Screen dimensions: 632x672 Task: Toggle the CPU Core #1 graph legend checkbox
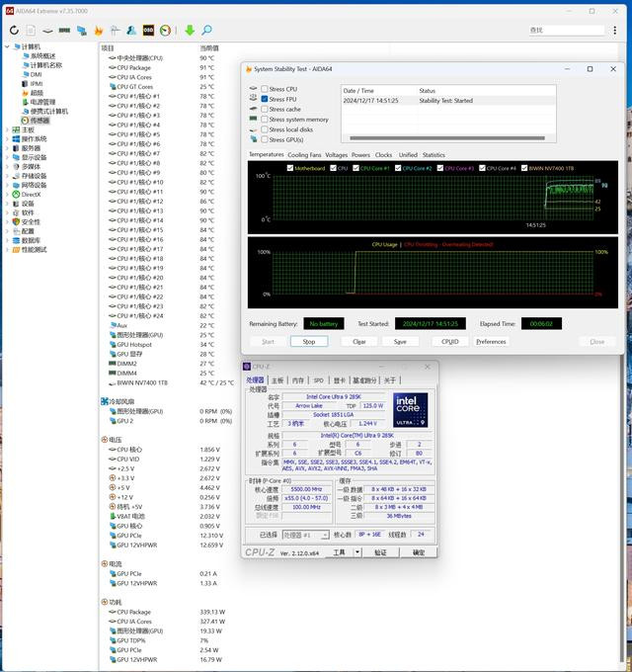(x=355, y=168)
